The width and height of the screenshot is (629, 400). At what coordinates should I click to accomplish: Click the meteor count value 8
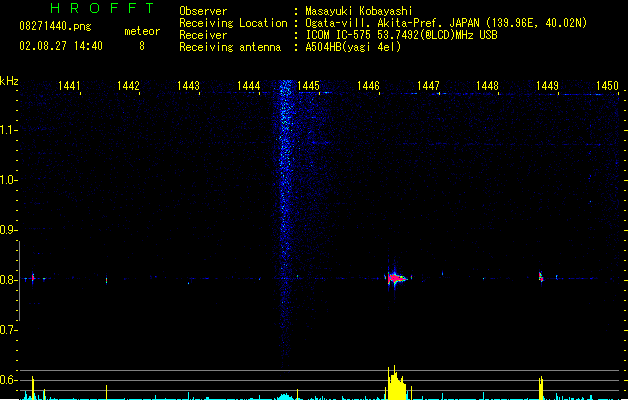[142, 46]
